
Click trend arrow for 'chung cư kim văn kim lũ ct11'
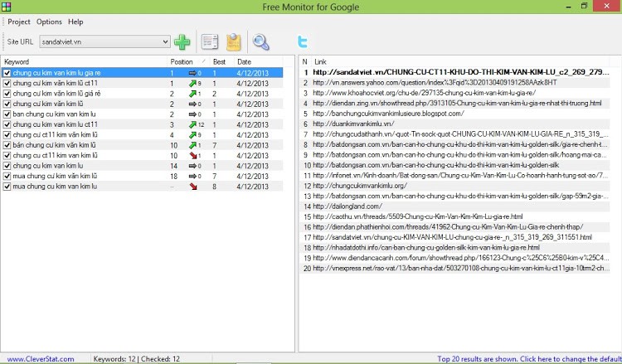coord(192,83)
